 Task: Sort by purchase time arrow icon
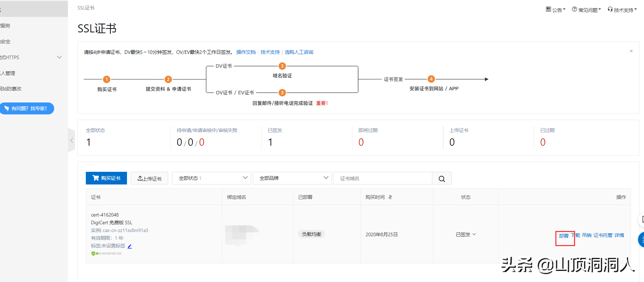390,197
